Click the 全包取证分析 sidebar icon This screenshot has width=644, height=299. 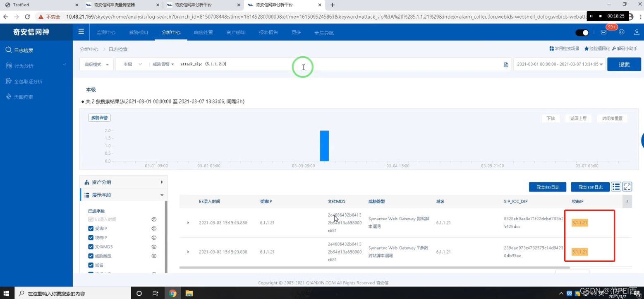tap(8, 81)
